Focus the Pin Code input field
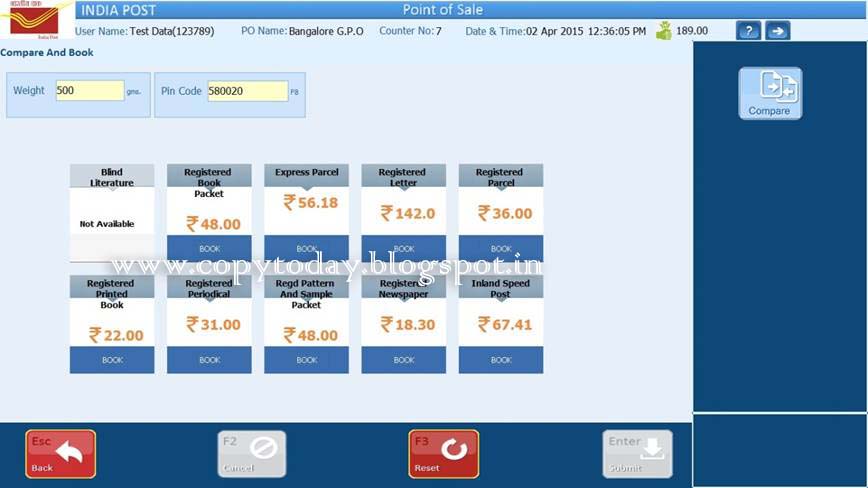Screen dimensions: 868x488 247,91
